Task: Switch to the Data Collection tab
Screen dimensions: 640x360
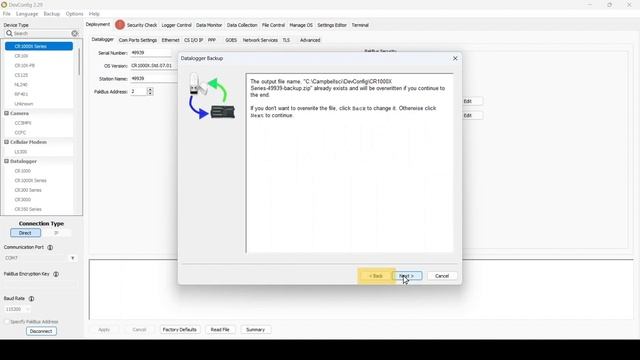Action: click(x=242, y=25)
